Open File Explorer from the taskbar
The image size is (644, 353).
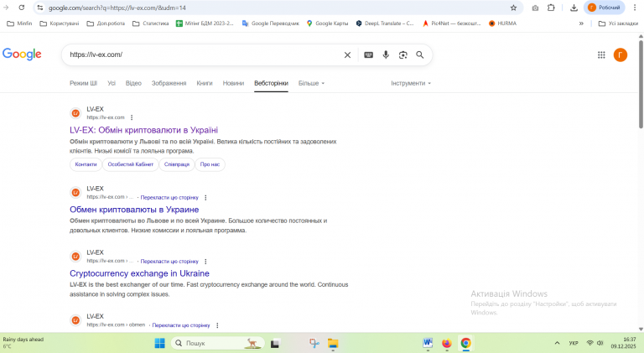[333, 343]
